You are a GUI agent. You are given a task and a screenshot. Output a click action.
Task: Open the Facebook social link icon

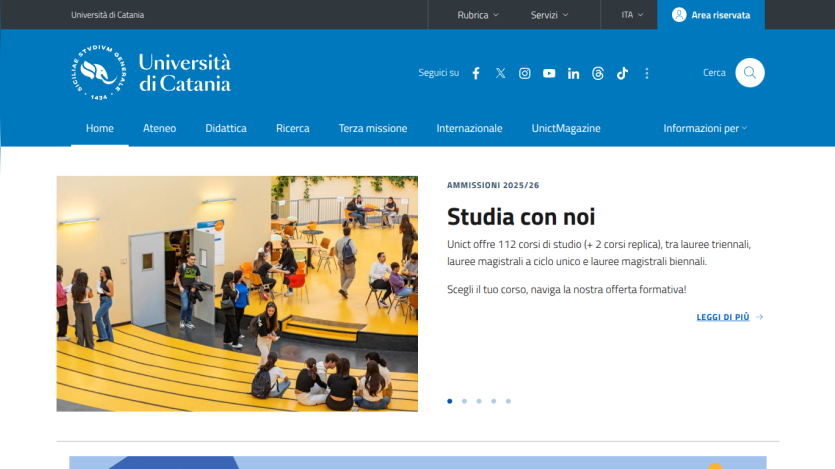coord(476,73)
